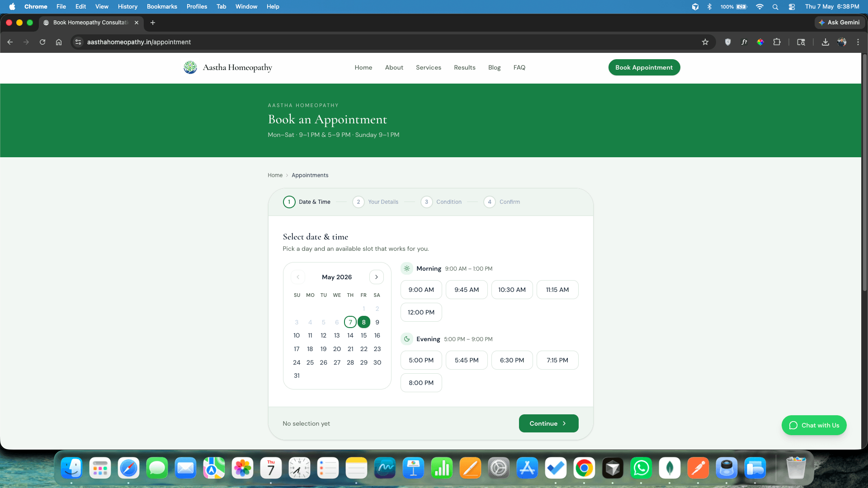Choose the 10:30 AM slot
Viewport: 868px width, 488px height.
point(512,290)
